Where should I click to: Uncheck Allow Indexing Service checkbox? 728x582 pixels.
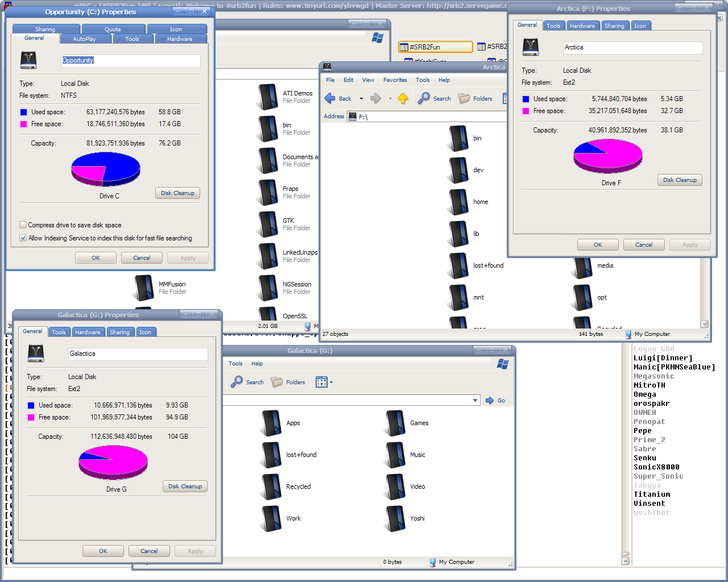[23, 238]
